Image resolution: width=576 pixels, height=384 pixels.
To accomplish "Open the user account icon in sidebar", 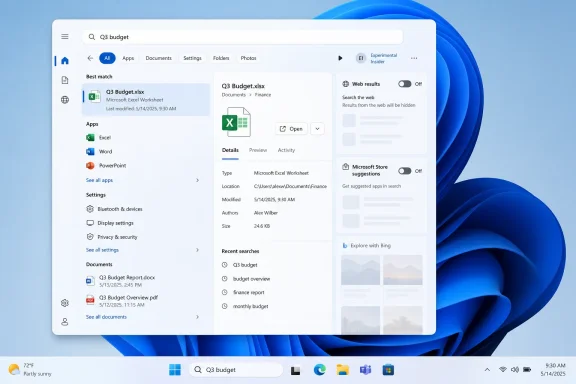I will 65,322.
